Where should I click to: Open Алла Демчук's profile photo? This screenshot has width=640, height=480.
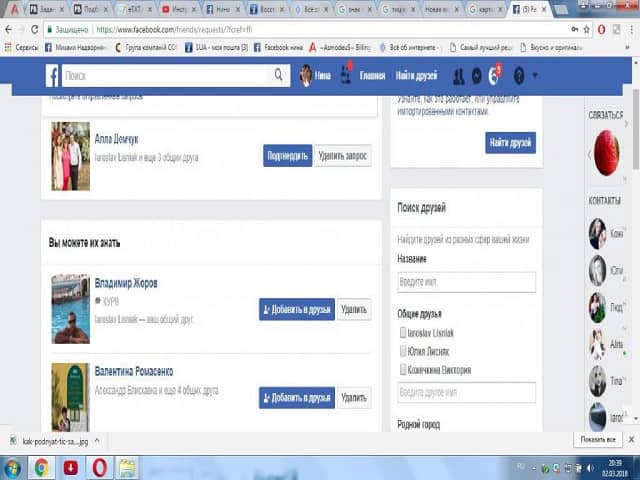coord(70,156)
